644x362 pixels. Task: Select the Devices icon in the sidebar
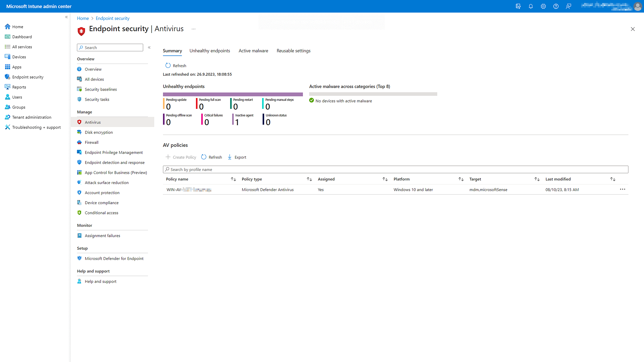point(19,57)
